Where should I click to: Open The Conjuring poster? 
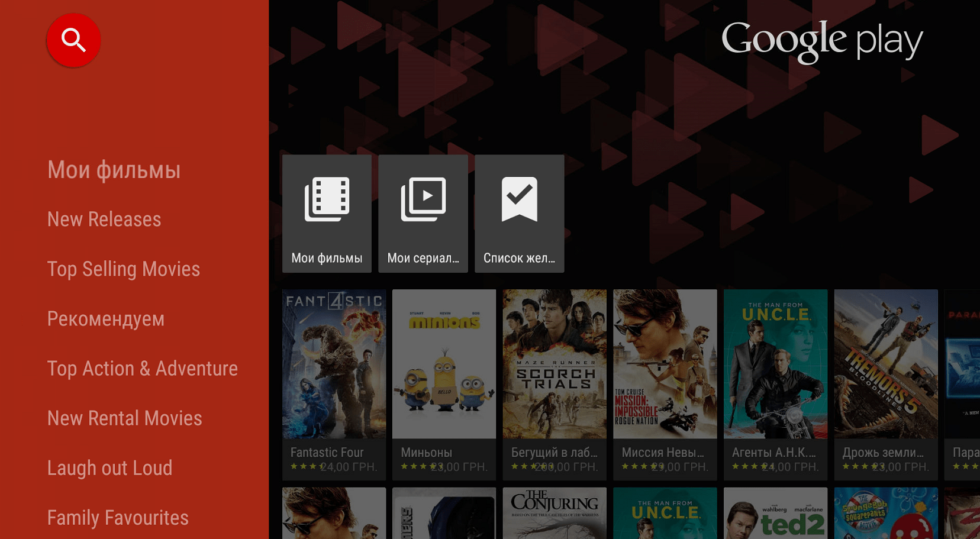(555, 513)
